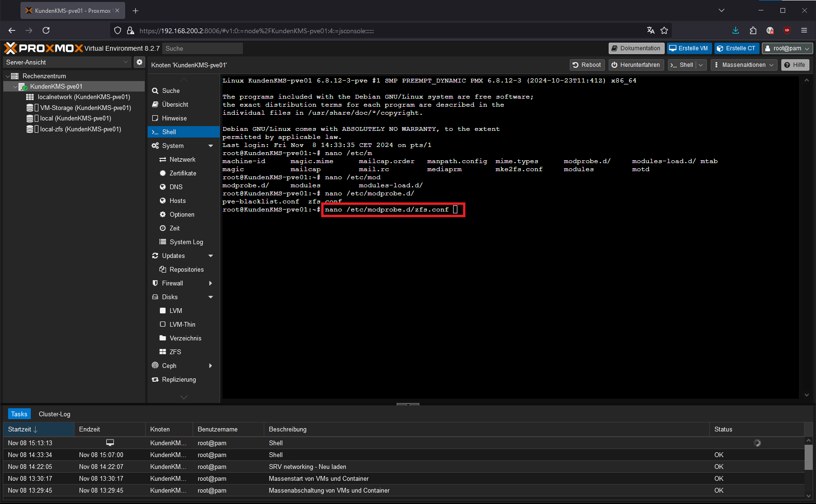Expand the Firewall submenu arrow
Screen dimensions: 816x504
click(211, 283)
